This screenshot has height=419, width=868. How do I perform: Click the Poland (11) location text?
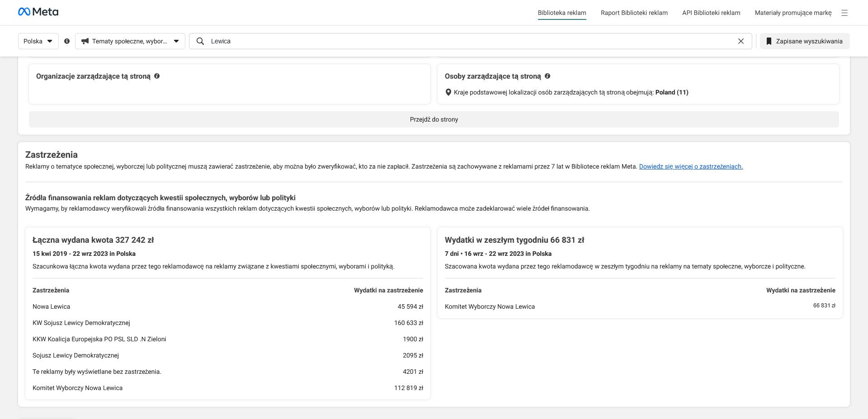click(x=672, y=92)
